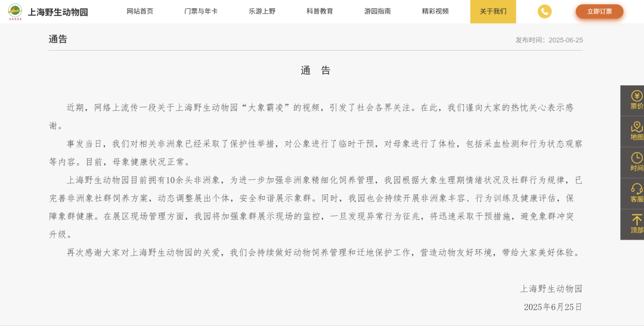Viewport: 644px width, 326px height.
Task: Click the 2025年6月25日 date at article end
Action: (552, 307)
